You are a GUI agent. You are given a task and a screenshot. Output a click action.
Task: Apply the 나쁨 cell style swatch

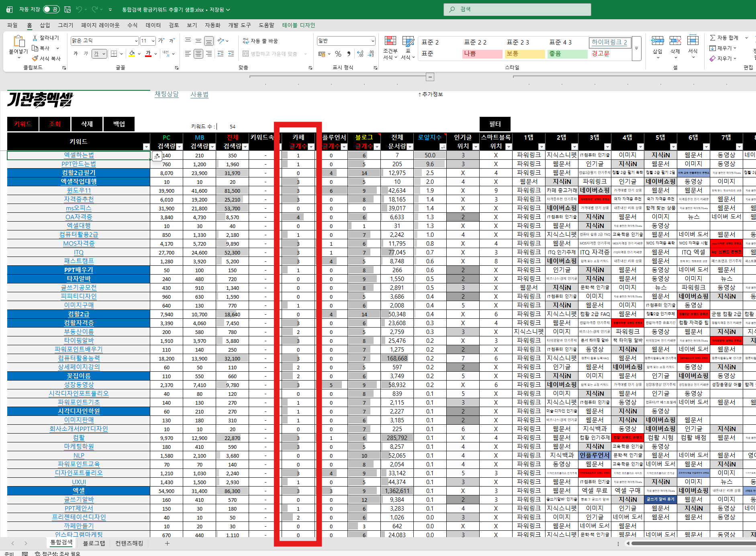(x=482, y=54)
